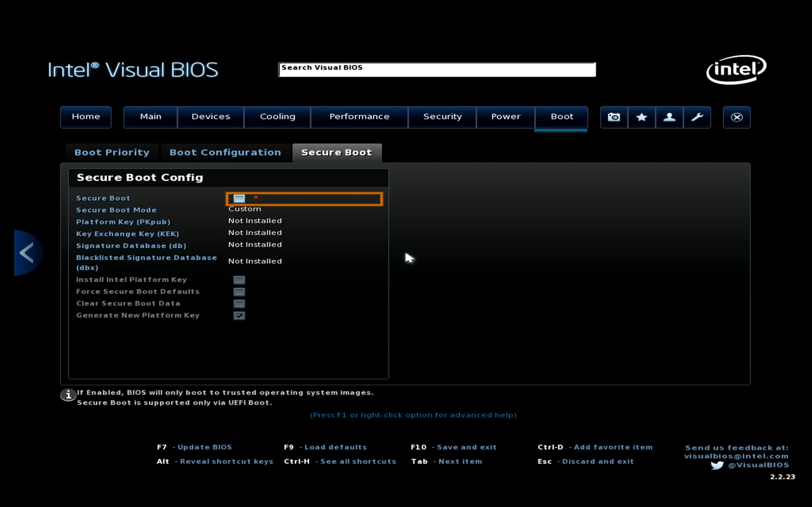Go to the Home button
The height and width of the screenshot is (507, 812).
[x=86, y=117]
